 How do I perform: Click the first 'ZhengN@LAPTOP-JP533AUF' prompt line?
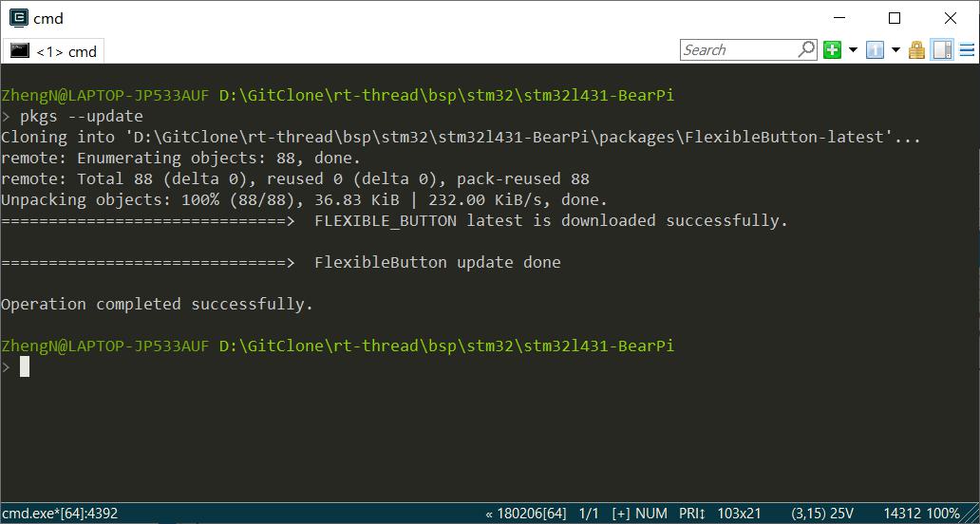click(x=337, y=96)
